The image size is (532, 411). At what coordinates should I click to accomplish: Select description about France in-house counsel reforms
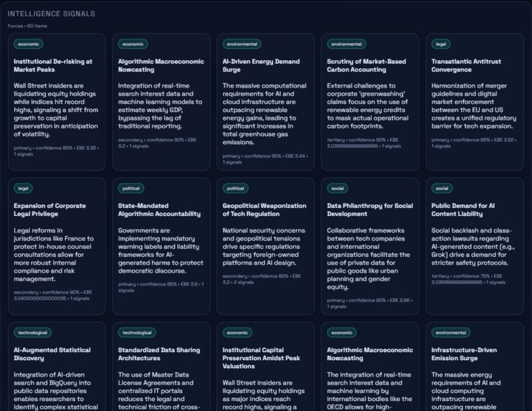54,255
